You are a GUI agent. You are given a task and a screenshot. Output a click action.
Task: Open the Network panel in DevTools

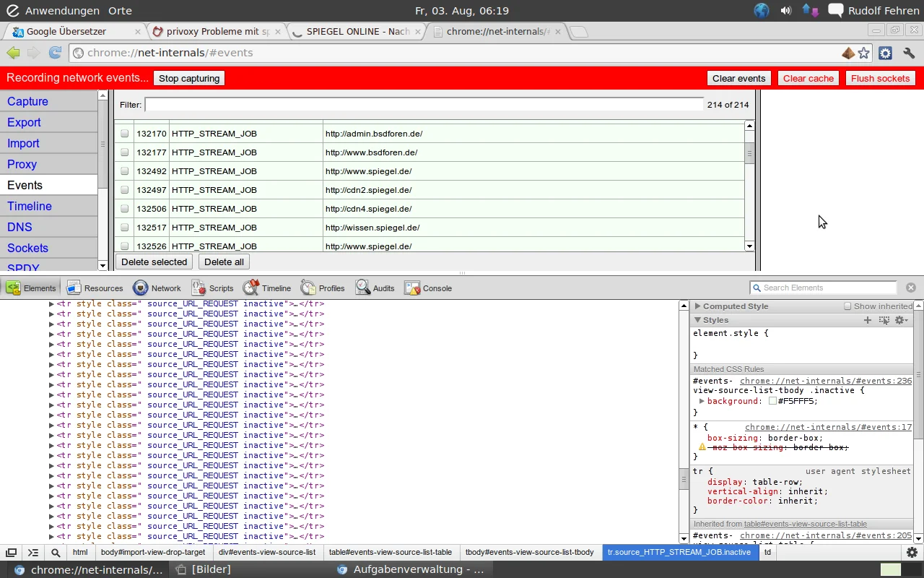[157, 288]
